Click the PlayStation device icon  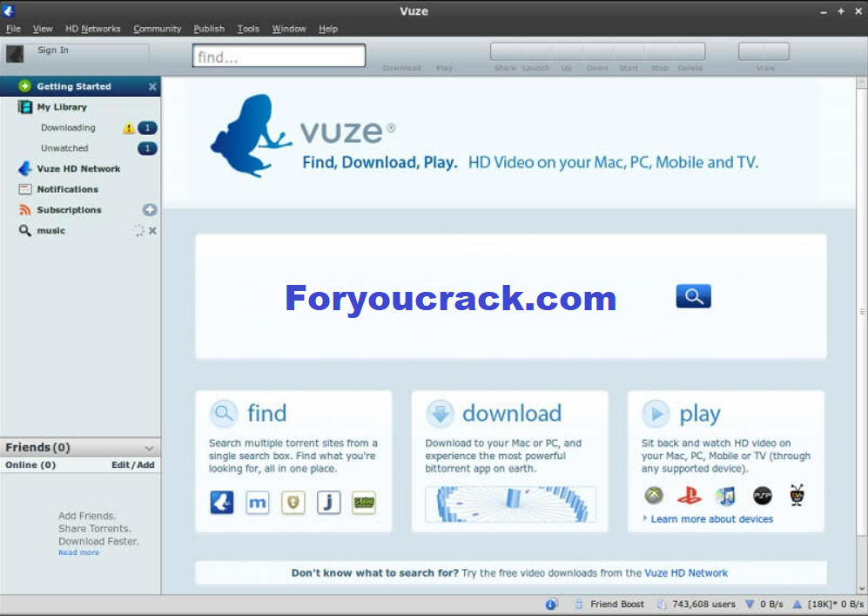(690, 495)
